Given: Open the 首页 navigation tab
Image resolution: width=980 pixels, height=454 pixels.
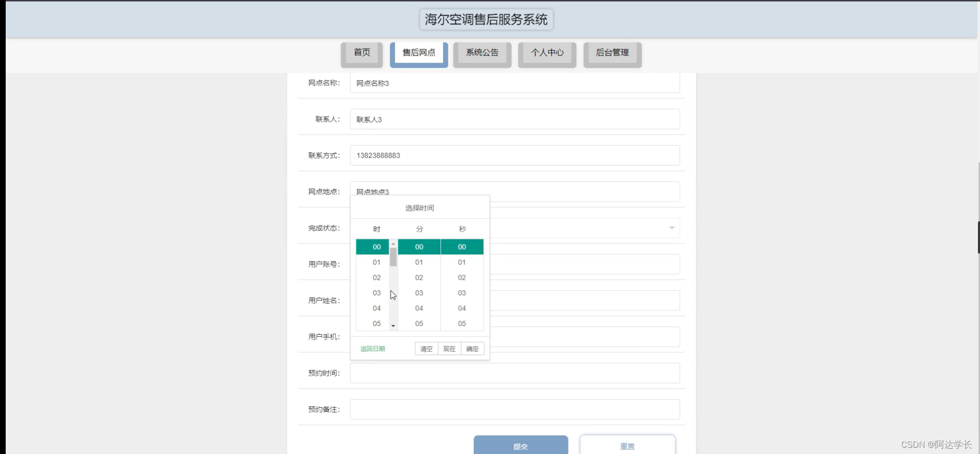Looking at the screenshot, I should pyautogui.click(x=362, y=54).
